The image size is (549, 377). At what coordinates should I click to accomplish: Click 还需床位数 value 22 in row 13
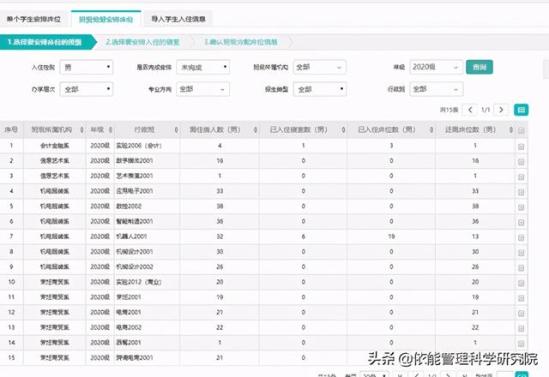tap(475, 327)
